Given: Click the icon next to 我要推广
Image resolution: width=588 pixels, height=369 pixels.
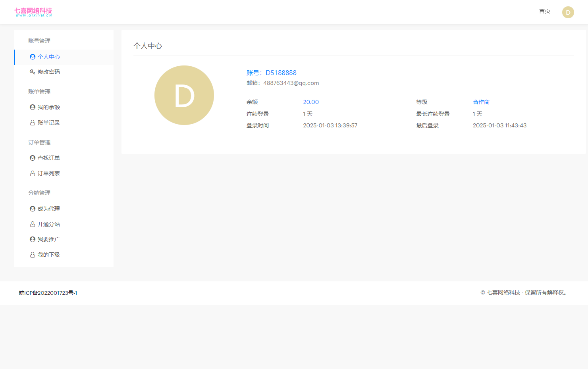Looking at the screenshot, I should pos(33,239).
